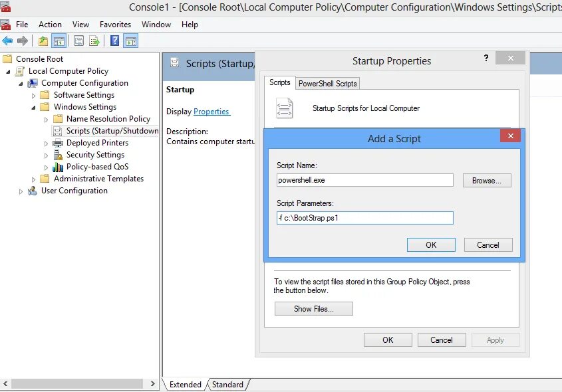Click the Policy-based QoS chart icon
Viewport: 562px width, 392px height.
[x=58, y=167]
